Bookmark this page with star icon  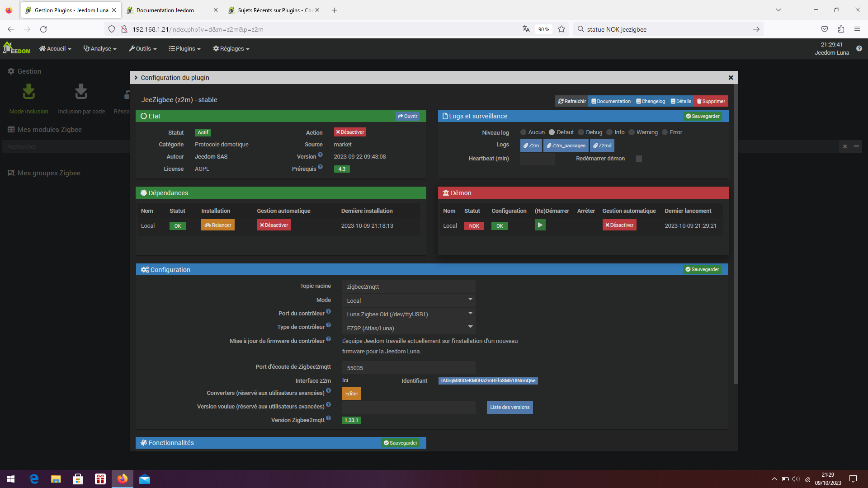(561, 29)
